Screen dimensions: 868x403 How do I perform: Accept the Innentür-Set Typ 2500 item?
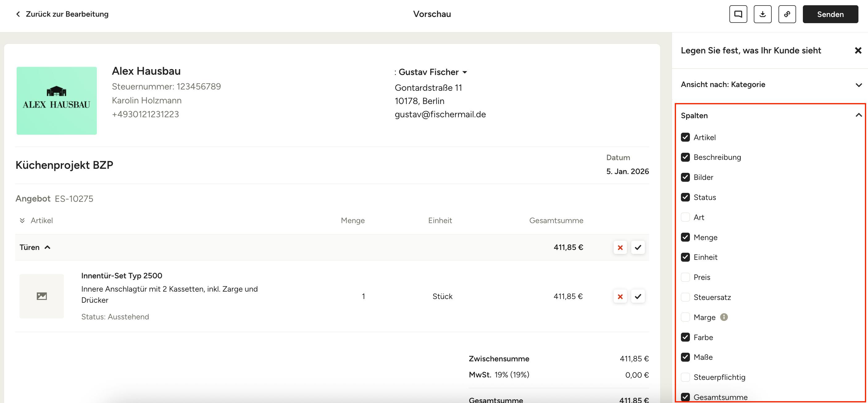[x=638, y=297]
